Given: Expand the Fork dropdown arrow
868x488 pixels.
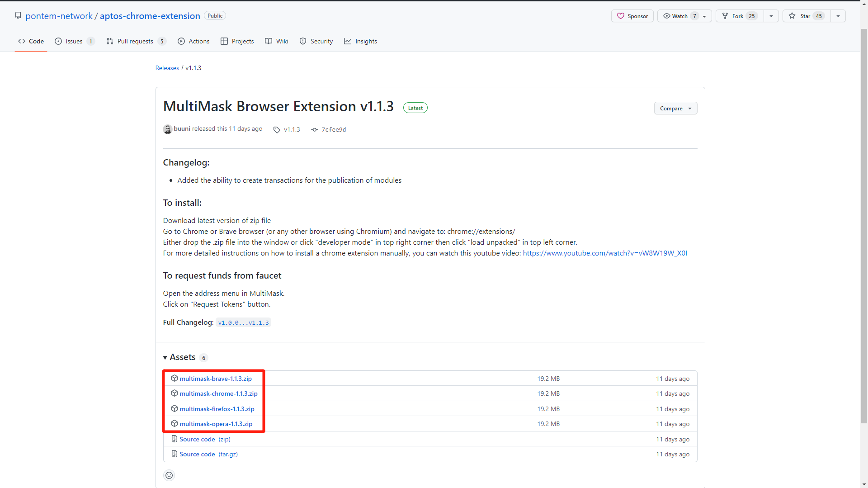Looking at the screenshot, I should point(771,16).
